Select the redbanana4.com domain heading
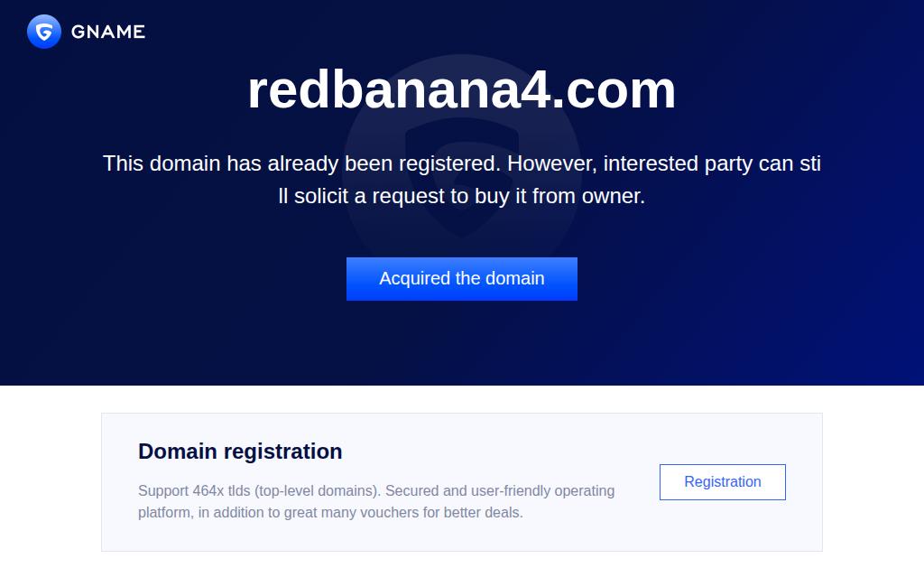Screen dimensions: 924x568 point(461,89)
